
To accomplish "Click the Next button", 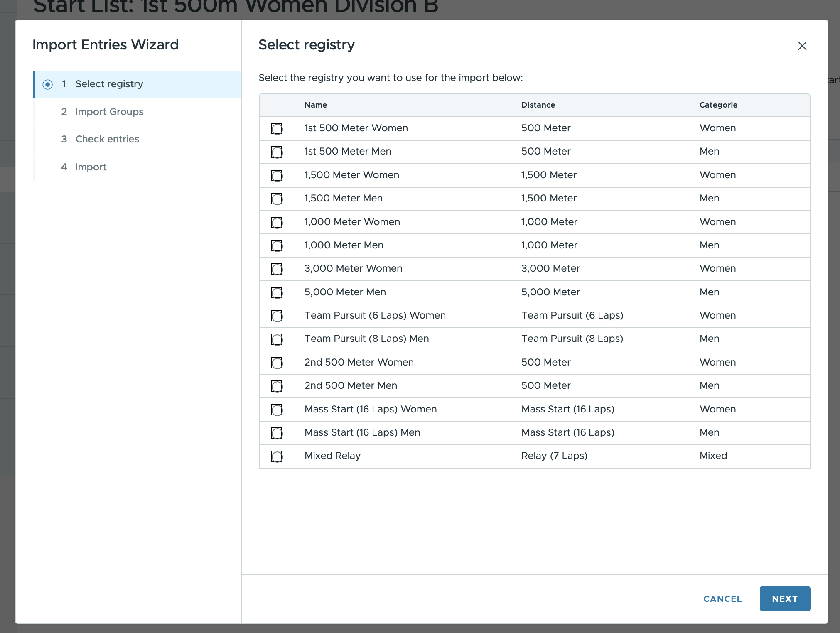I will coord(784,599).
